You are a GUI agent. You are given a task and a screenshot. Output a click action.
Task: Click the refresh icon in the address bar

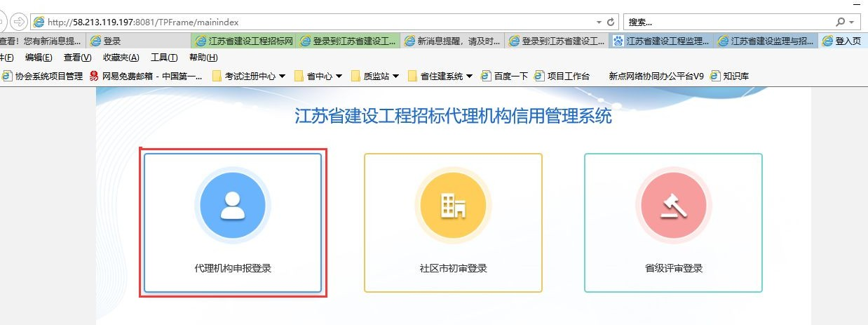point(611,22)
